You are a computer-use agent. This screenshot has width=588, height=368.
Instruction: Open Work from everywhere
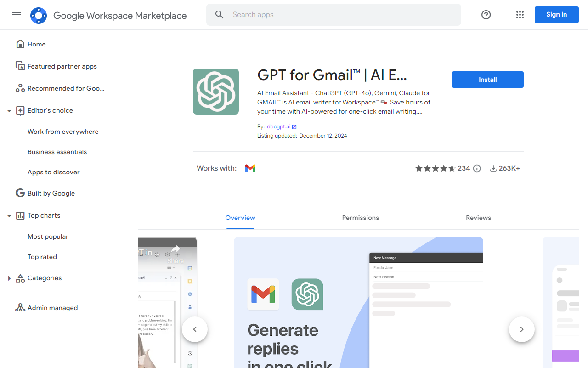pyautogui.click(x=63, y=132)
